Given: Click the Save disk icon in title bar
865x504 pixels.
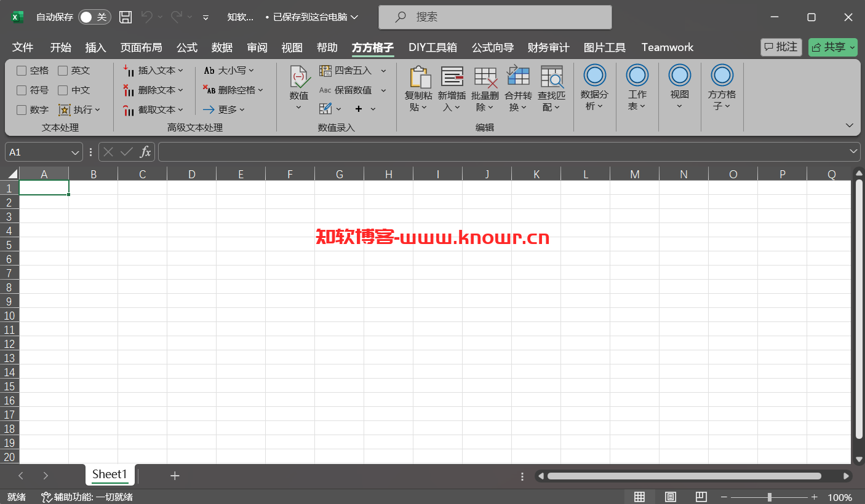Looking at the screenshot, I should [x=126, y=17].
